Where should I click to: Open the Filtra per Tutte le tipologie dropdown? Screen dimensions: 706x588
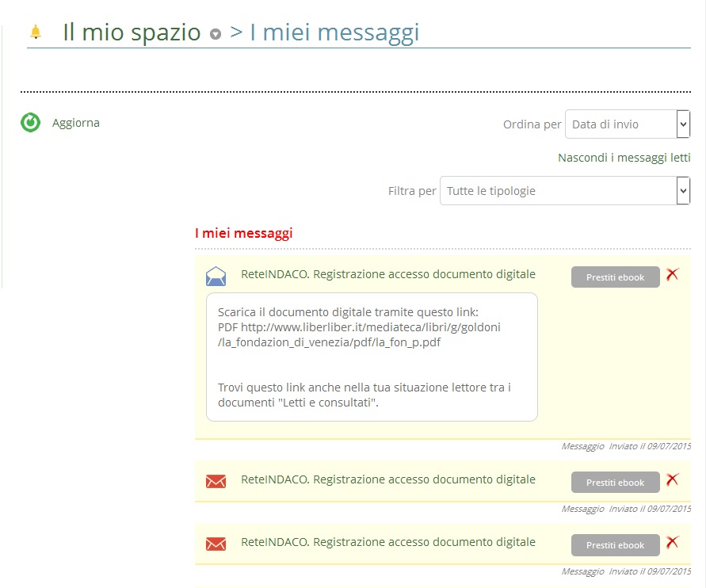pos(564,191)
